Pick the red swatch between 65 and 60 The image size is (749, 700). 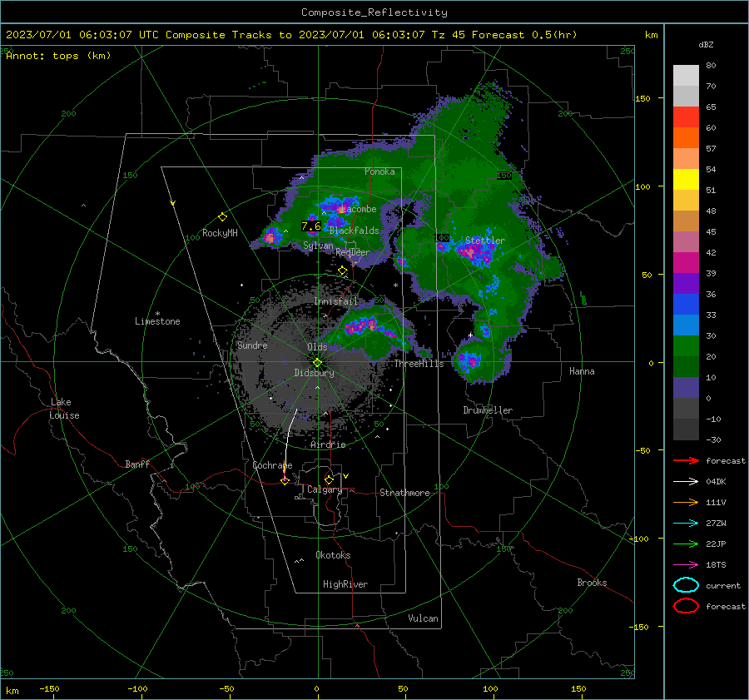coord(686,117)
